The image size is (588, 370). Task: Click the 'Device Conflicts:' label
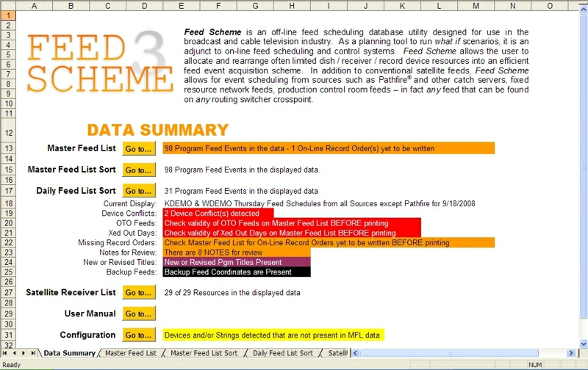(x=129, y=214)
